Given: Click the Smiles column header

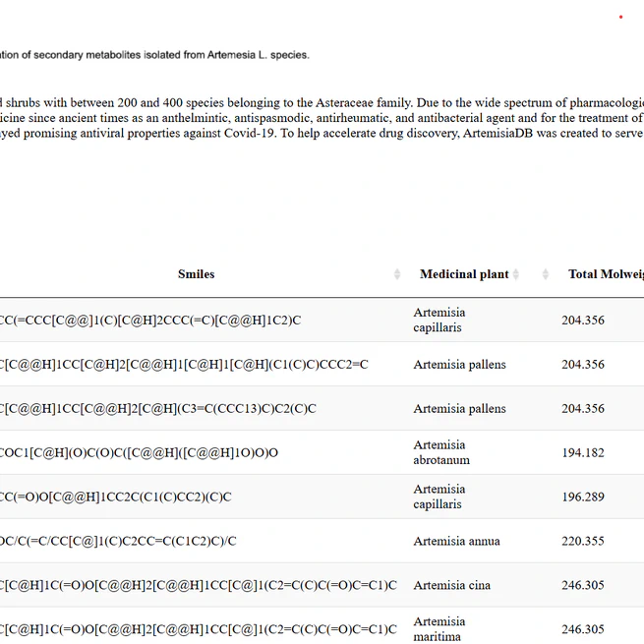Looking at the screenshot, I should click(x=196, y=274).
